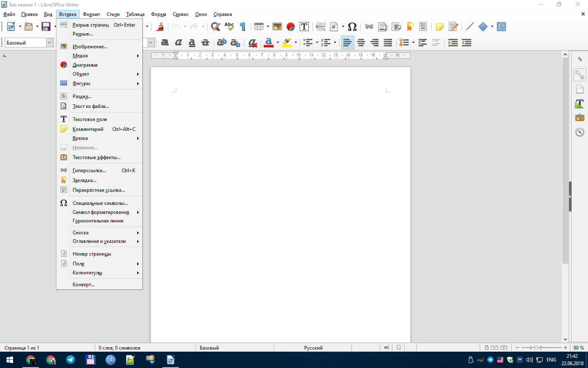588x368 pixels.
Task: Open the Таблица menu
Action: [135, 14]
